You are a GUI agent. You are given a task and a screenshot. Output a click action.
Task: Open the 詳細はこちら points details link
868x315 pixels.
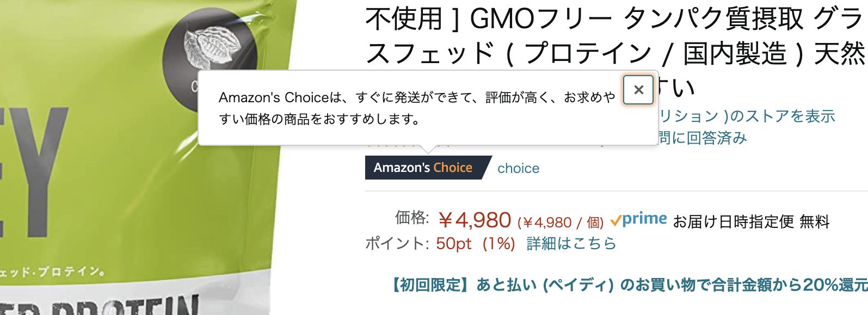pos(571,243)
